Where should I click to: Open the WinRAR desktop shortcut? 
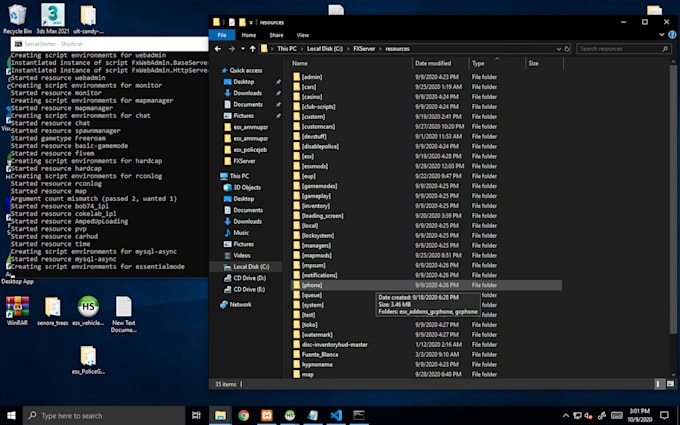(x=17, y=308)
